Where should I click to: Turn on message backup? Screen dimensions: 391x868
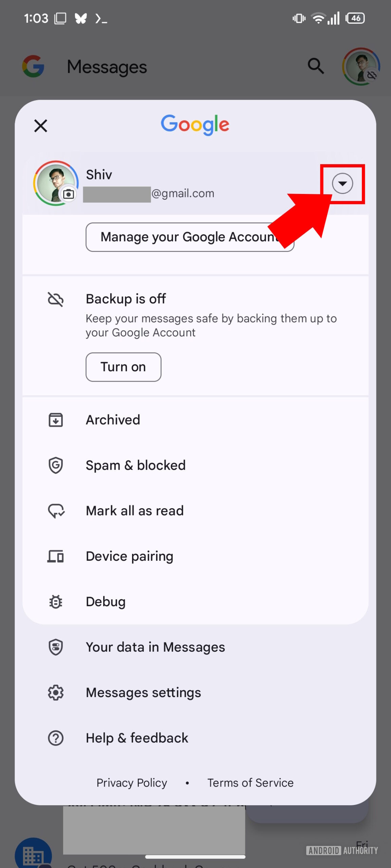coord(123,367)
